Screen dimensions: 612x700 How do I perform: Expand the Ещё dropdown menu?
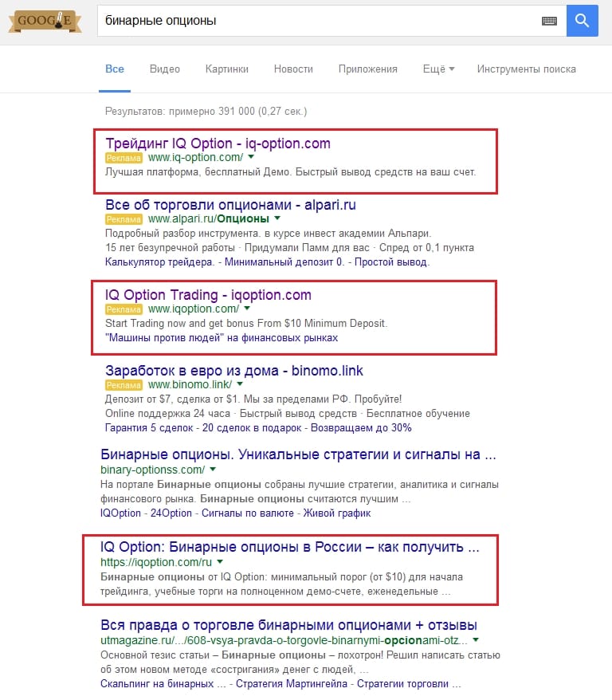click(x=438, y=69)
